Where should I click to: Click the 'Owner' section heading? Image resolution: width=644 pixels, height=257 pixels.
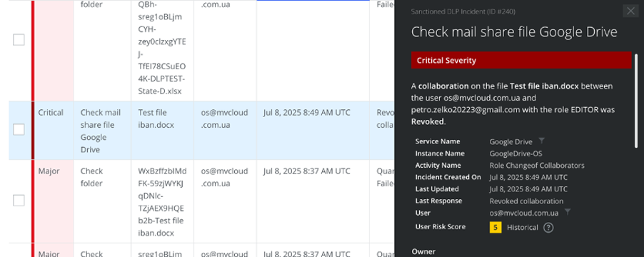tap(423, 251)
